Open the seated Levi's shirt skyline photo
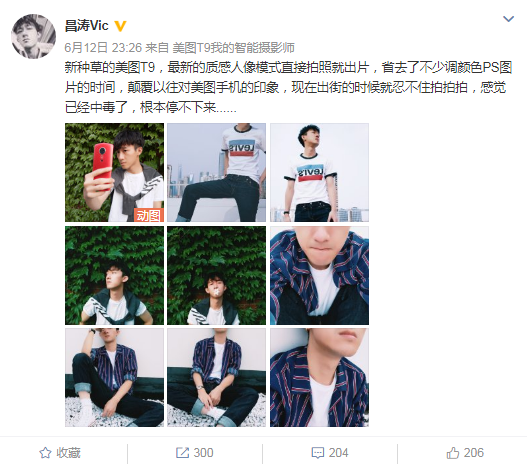 pos(216,172)
